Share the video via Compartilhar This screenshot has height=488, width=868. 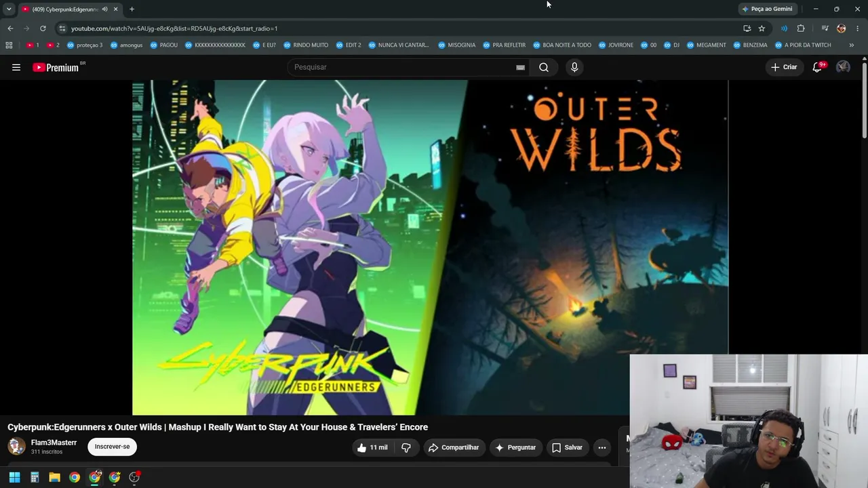(454, 447)
